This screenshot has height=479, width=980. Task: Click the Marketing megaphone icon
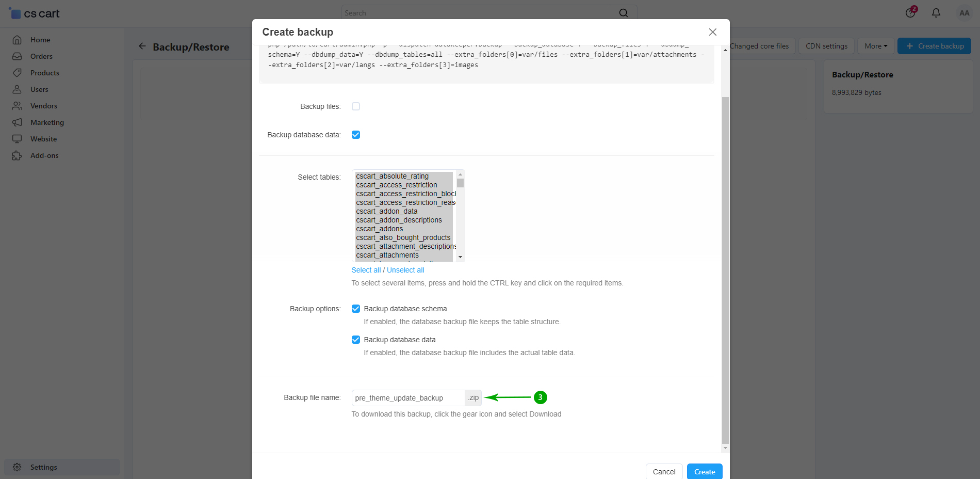[17, 122]
